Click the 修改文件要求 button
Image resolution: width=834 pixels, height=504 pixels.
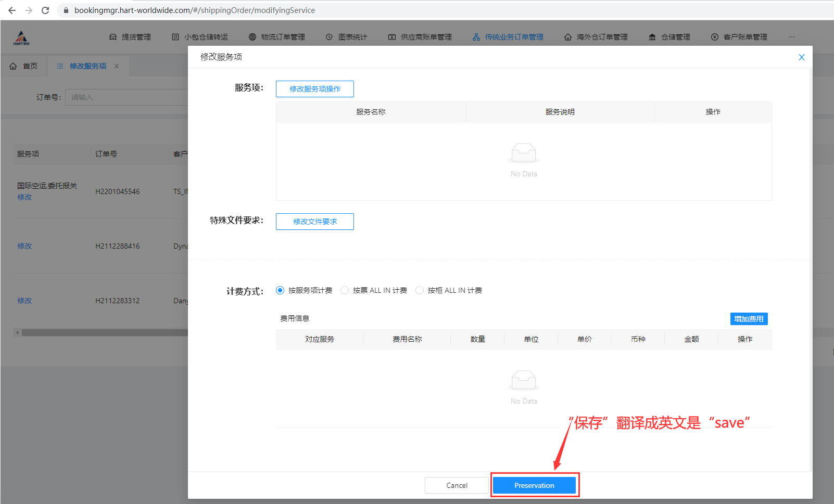tap(314, 222)
